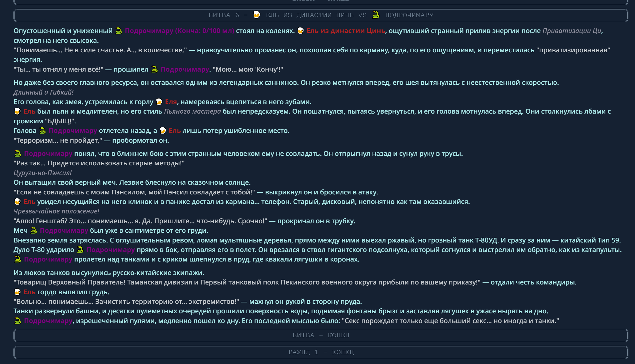Click the italic skill 'Приватизации Ци'
This screenshot has width=635, height=364.
[572, 31]
